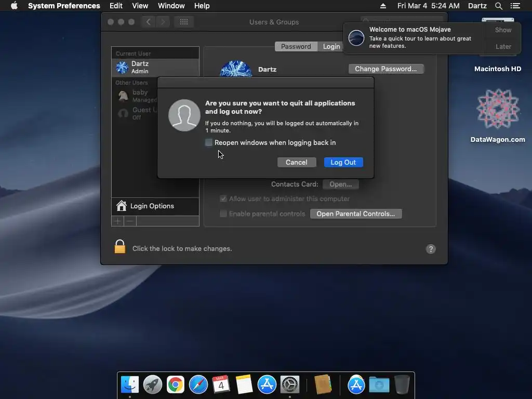Open Safari in the Dock
Screen dimensions: 532x399
tap(198, 384)
